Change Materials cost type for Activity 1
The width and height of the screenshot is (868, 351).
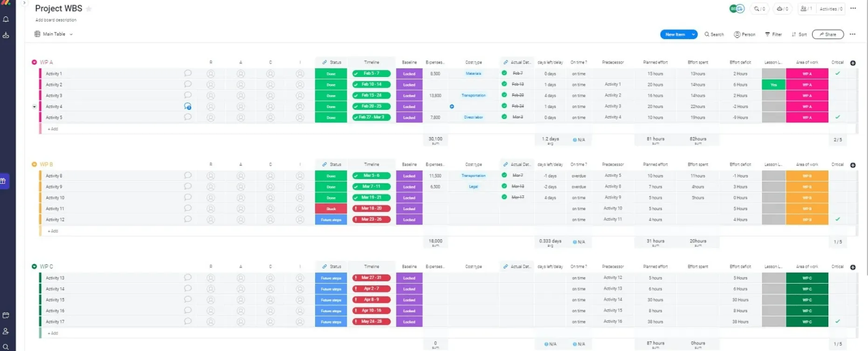point(473,73)
